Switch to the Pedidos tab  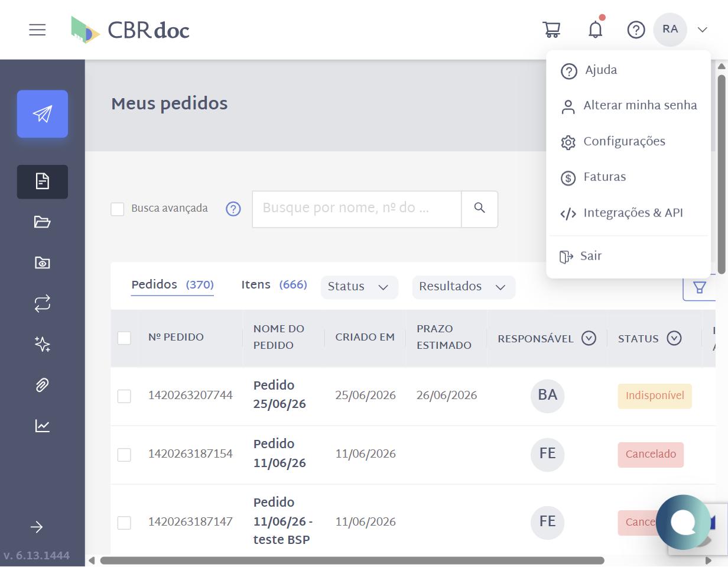point(173,285)
